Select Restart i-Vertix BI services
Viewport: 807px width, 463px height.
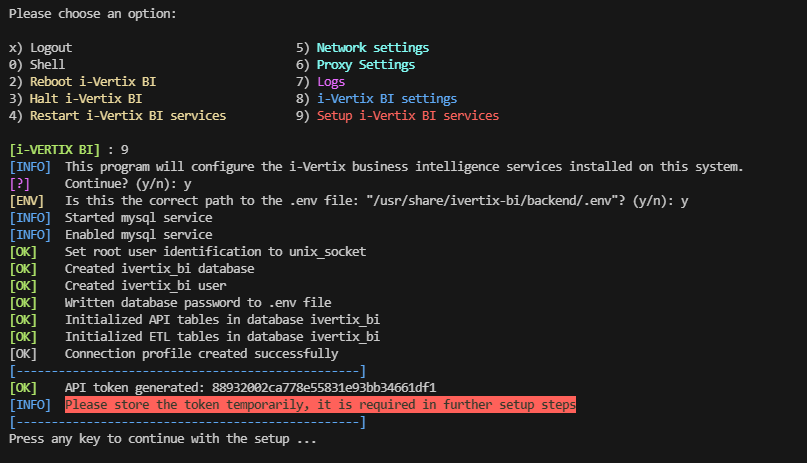coord(117,116)
